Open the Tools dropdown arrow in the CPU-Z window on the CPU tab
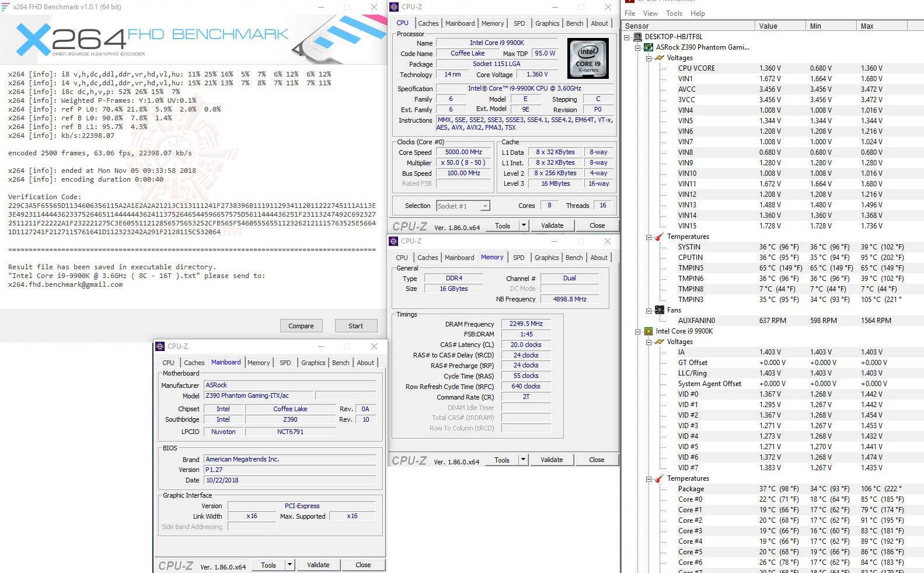 coord(524,225)
